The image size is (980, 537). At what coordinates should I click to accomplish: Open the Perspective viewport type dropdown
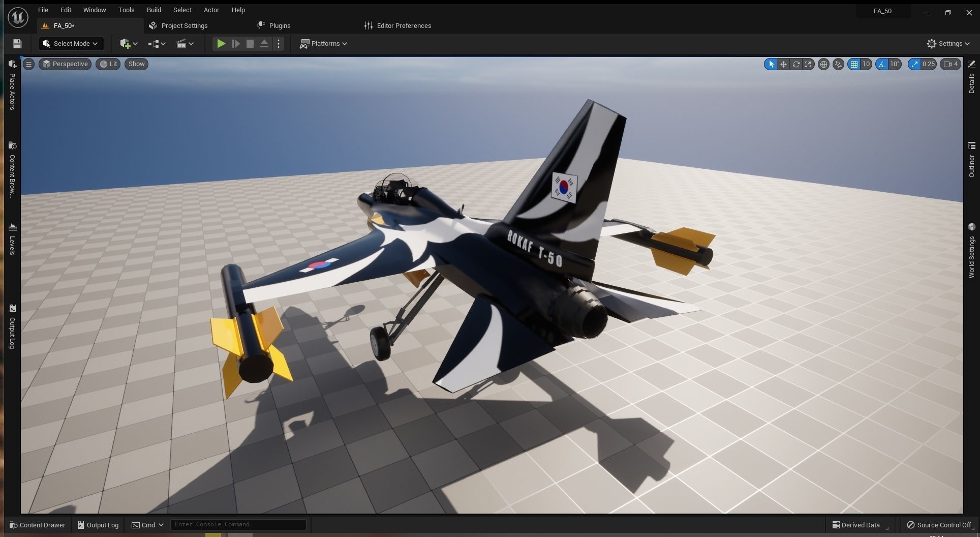coord(65,64)
